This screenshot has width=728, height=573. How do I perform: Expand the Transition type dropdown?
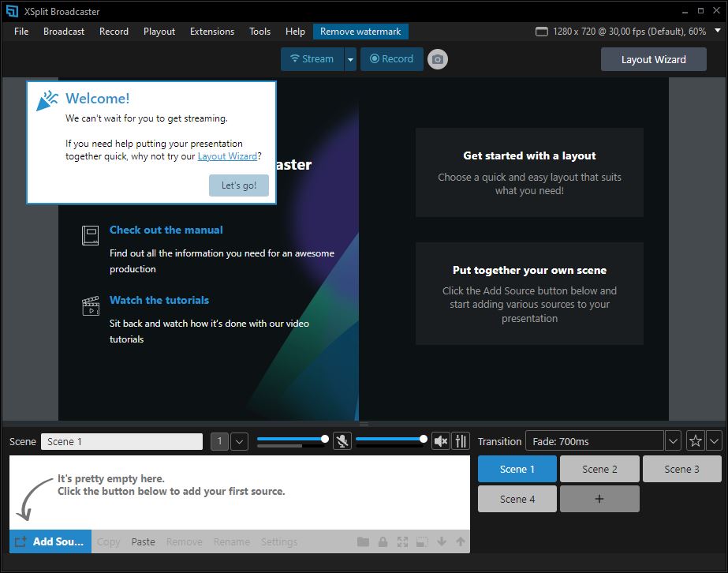(x=673, y=440)
